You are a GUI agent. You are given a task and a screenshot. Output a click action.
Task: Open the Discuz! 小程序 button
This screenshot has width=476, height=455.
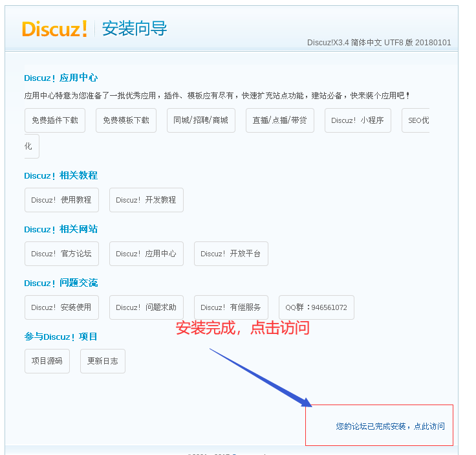point(358,120)
